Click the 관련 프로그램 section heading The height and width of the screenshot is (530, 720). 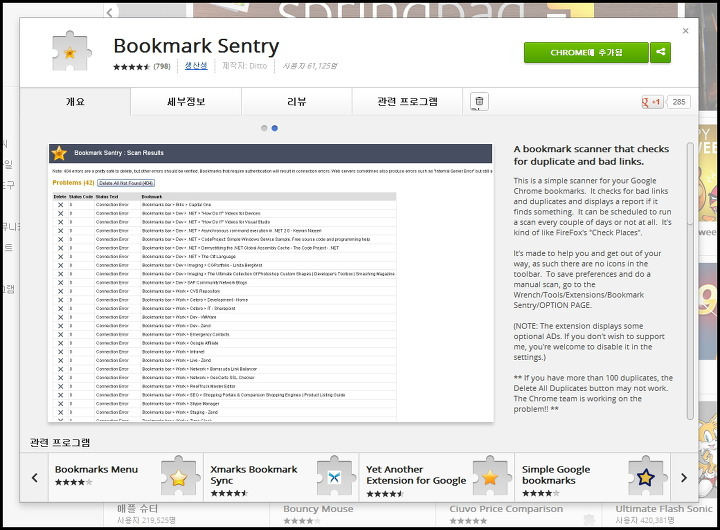(60, 442)
